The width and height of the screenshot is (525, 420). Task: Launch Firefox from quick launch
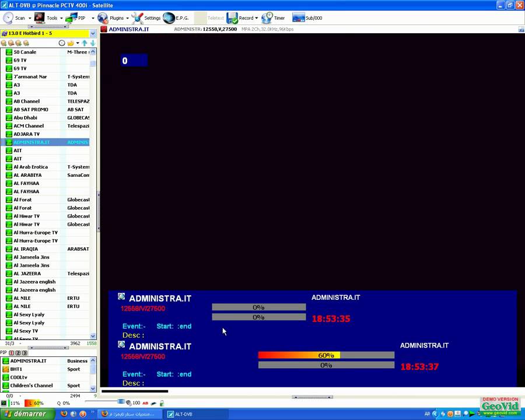64,414
